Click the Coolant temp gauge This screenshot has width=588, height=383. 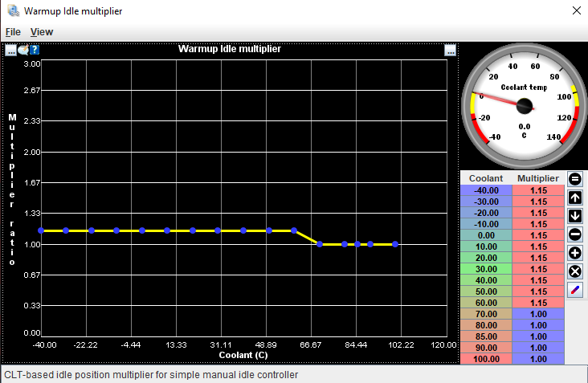point(523,104)
